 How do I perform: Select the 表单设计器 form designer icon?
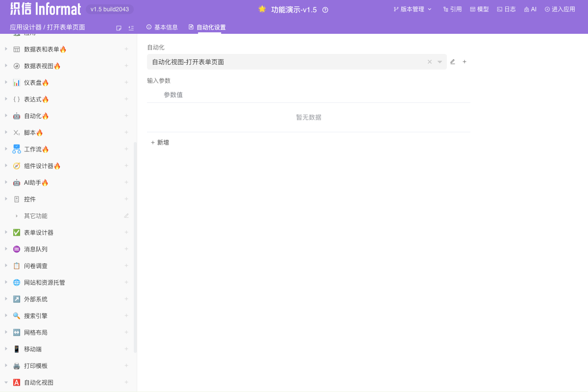(x=16, y=232)
